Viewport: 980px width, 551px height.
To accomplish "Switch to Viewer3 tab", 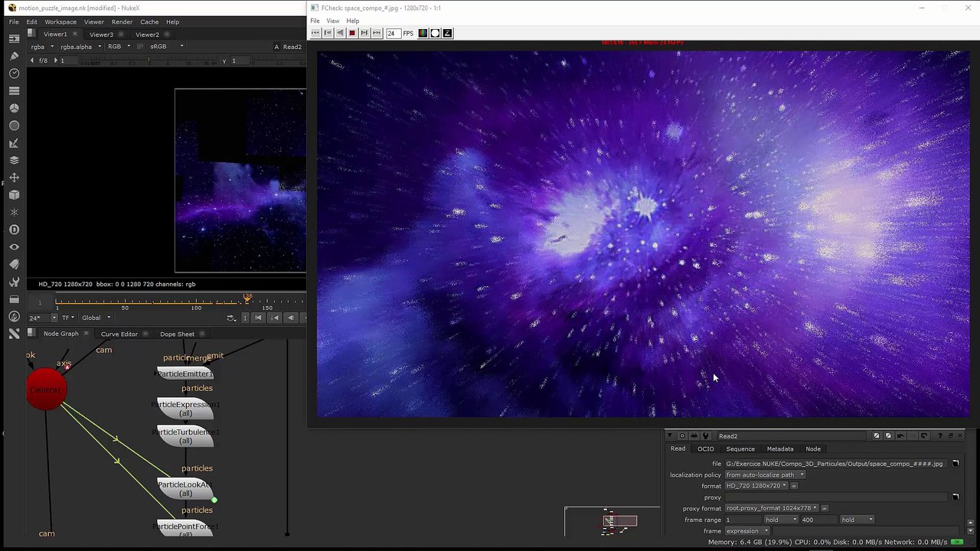I will click(x=101, y=34).
